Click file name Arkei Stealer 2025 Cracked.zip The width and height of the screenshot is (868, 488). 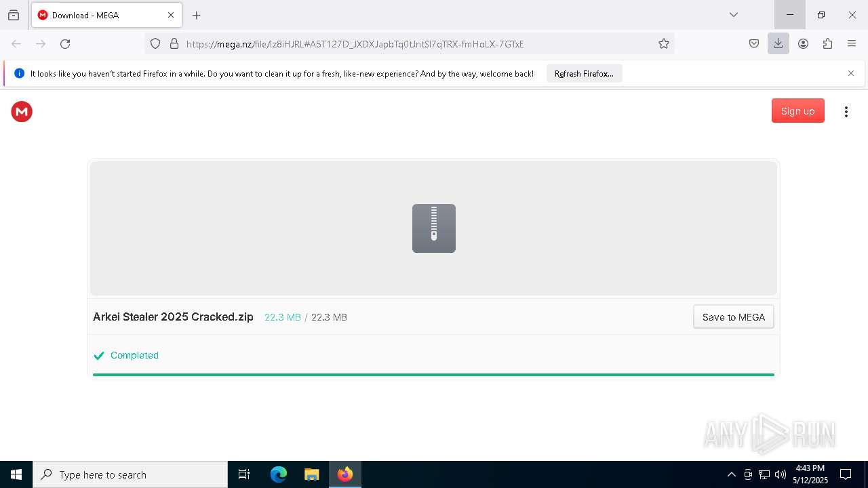173,317
